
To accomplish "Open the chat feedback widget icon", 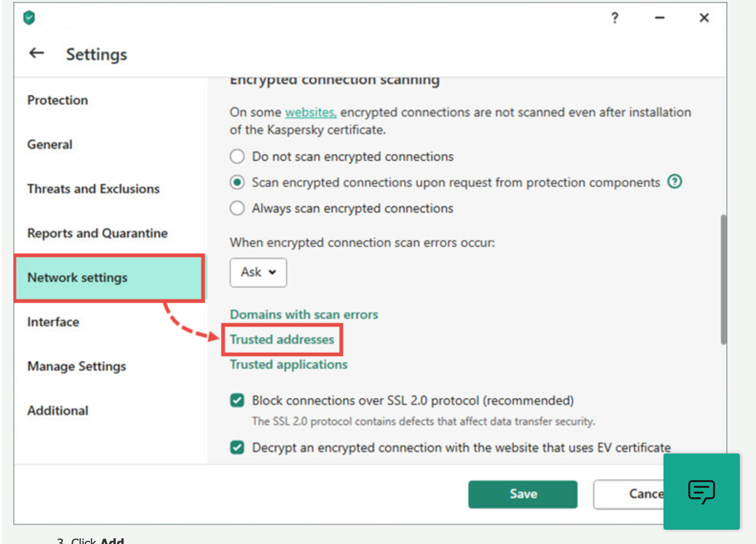I will pos(701,491).
